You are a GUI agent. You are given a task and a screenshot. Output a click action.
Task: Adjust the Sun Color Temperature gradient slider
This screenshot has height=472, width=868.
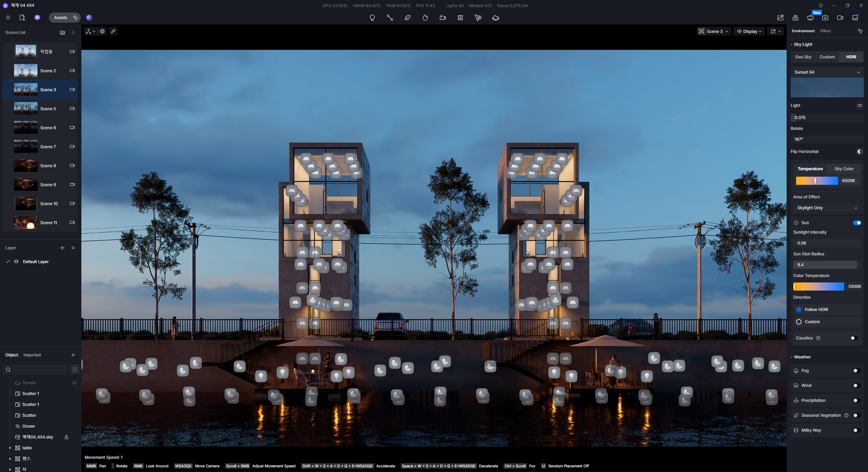[818, 287]
